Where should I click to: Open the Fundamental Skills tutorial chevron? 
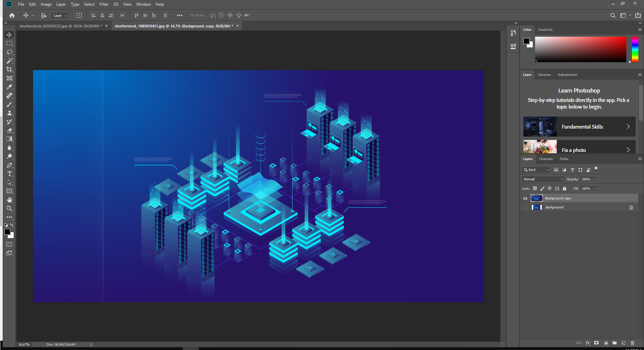pos(628,127)
